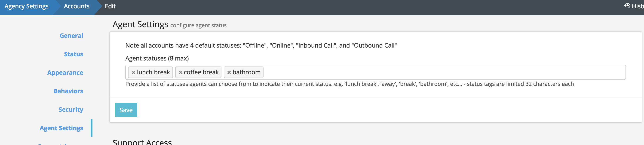Navigate to the Appearance section
Image resolution: width=644 pixels, height=145 pixels.
point(65,73)
